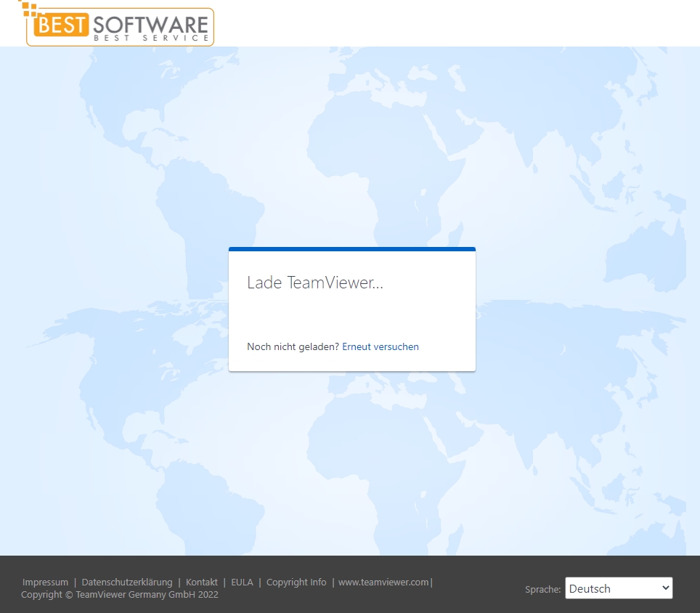Click the Best Service logo tagline
Screen dimensions: 700x613
pos(149,38)
